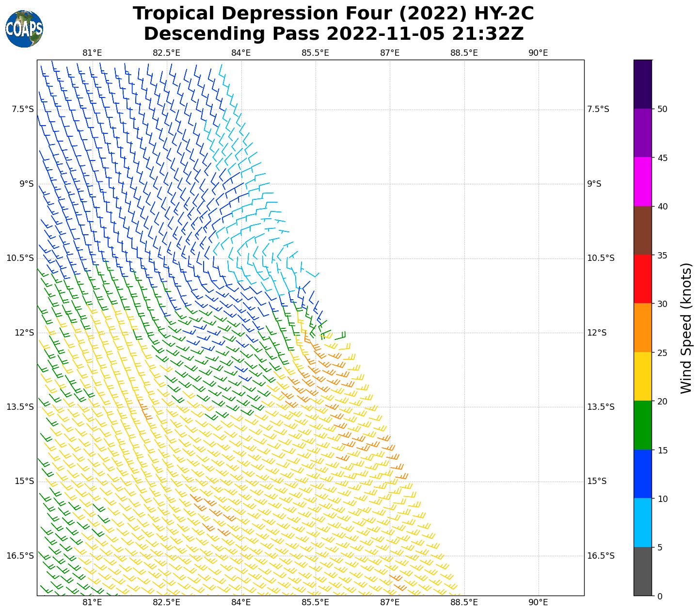Image resolution: width=700 pixels, height=613 pixels.
Task: Click the COAPS globe logo
Action: tap(24, 29)
